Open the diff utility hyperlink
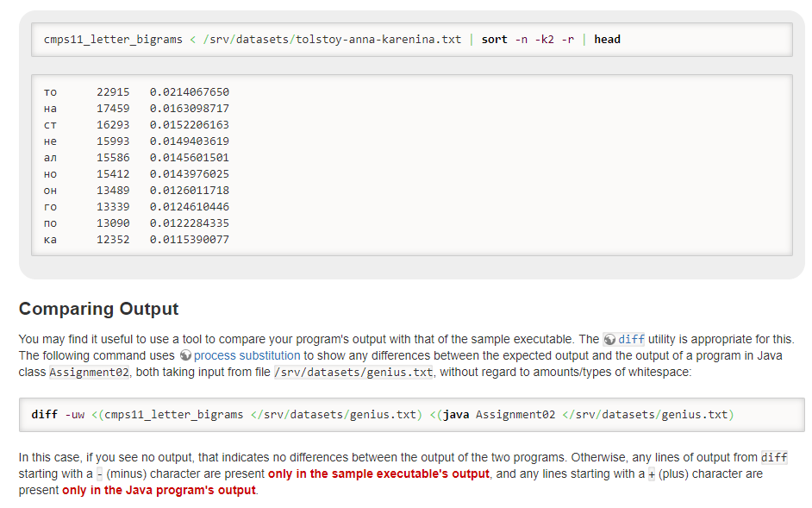This screenshot has width=812, height=508. pyautogui.click(x=629, y=339)
